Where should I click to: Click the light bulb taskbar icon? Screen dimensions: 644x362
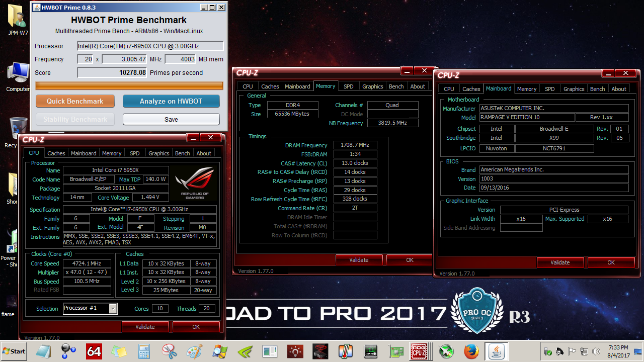pos(295,351)
